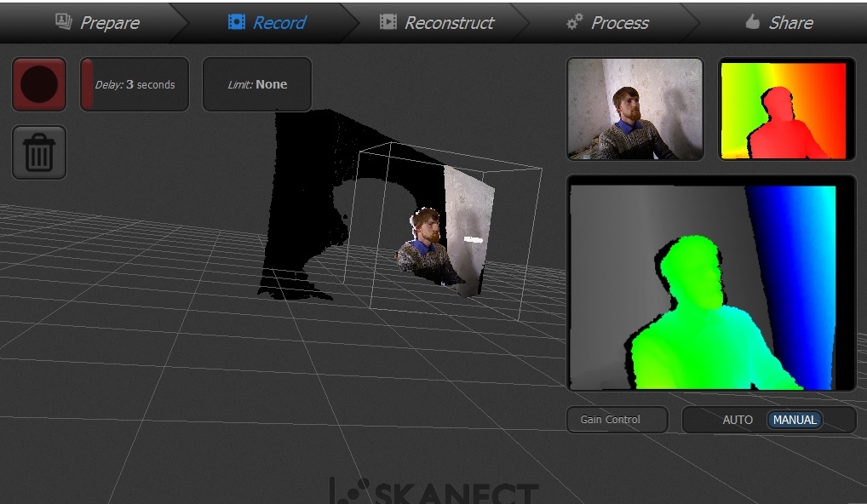Click the red delay level bar
The image size is (867, 504).
point(87,84)
